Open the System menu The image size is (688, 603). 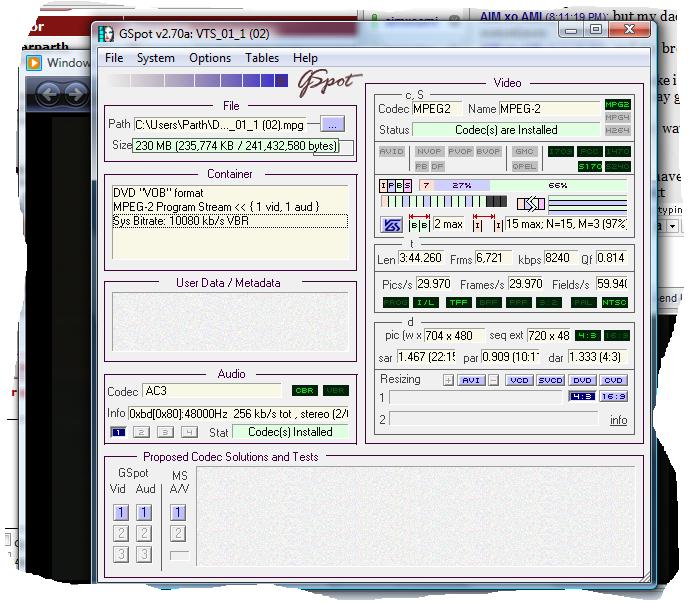155,58
